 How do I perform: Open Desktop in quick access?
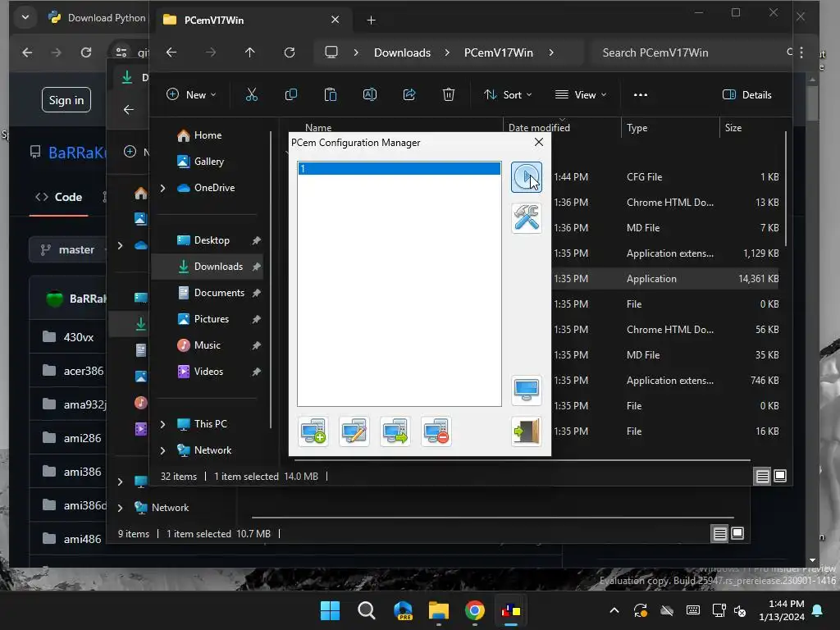pyautogui.click(x=212, y=240)
